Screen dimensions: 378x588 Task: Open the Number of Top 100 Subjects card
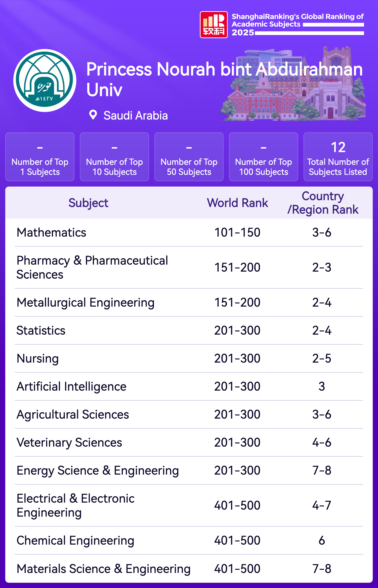point(263,157)
